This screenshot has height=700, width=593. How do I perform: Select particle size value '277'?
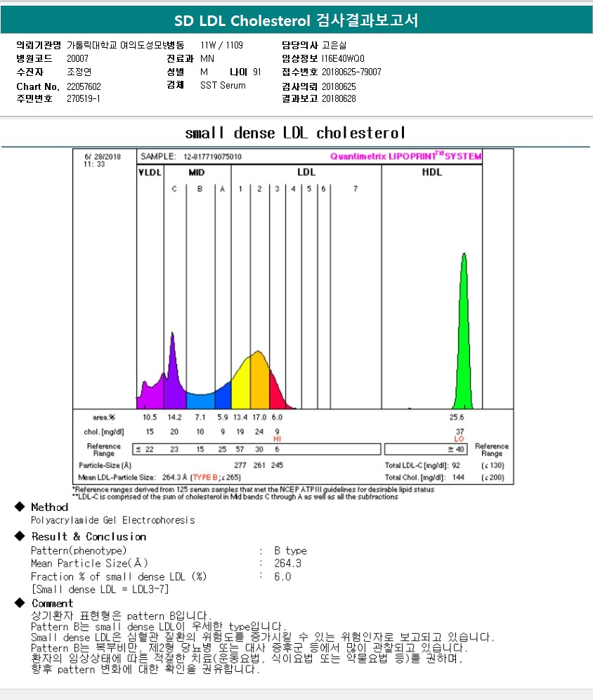tap(240, 465)
